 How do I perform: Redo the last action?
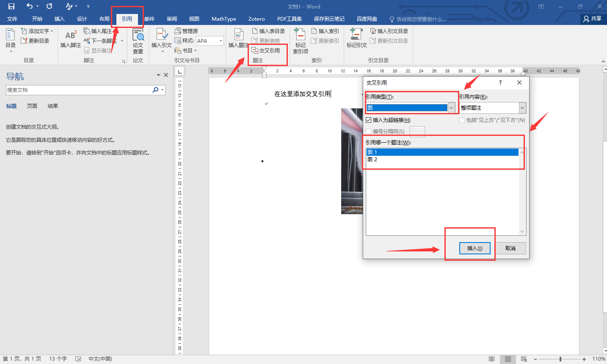click(50, 6)
